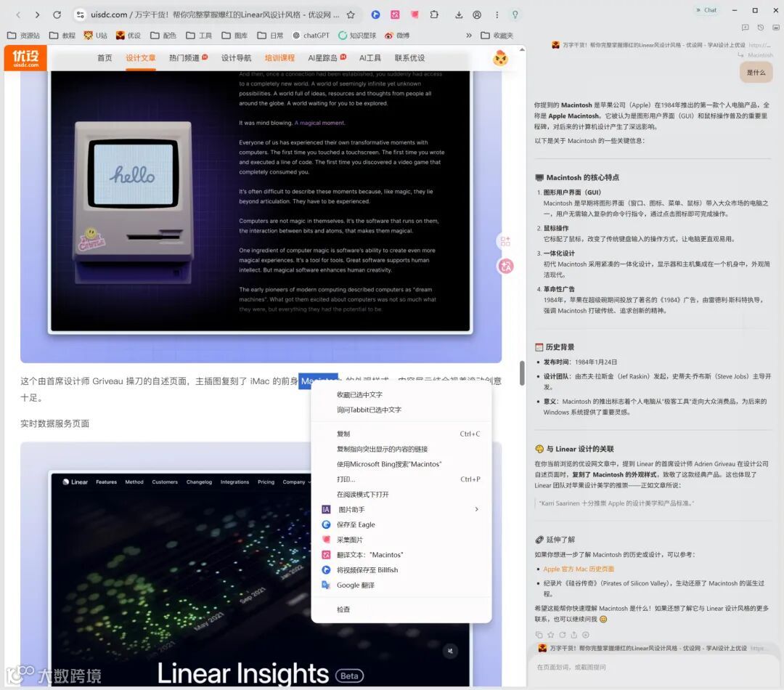Image resolution: width=784 pixels, height=690 pixels.
Task: Go to the 联系优设 nav tab
Action: pyautogui.click(x=409, y=58)
